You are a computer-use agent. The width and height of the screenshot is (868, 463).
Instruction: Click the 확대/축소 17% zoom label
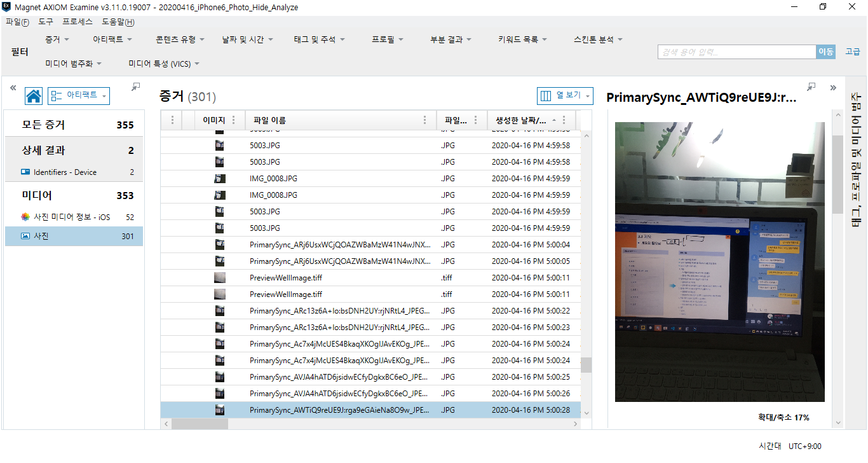coord(783,417)
